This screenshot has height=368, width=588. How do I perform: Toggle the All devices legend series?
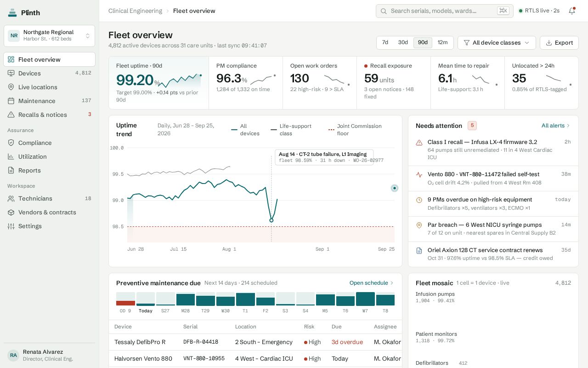tap(246, 130)
